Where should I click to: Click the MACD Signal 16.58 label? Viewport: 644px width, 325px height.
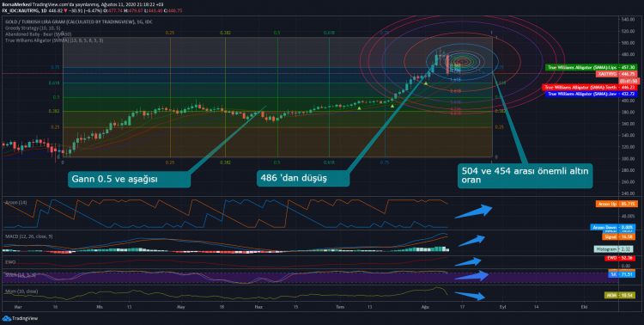[x=619, y=236]
